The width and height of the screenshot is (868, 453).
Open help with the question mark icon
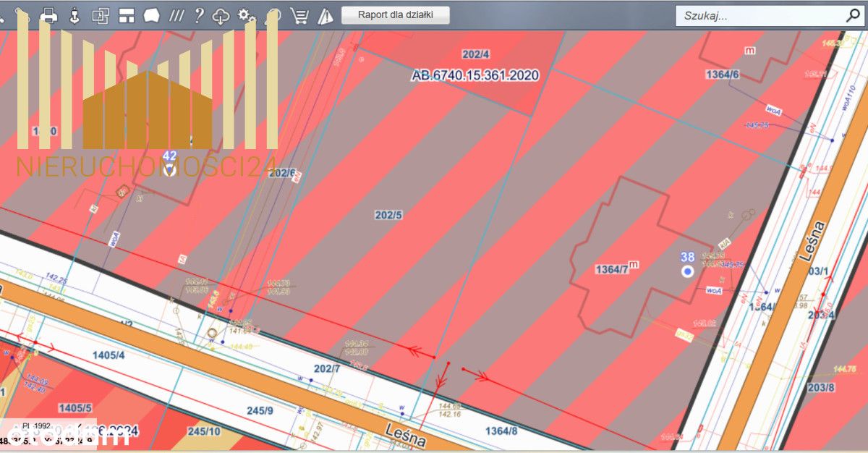point(199,15)
